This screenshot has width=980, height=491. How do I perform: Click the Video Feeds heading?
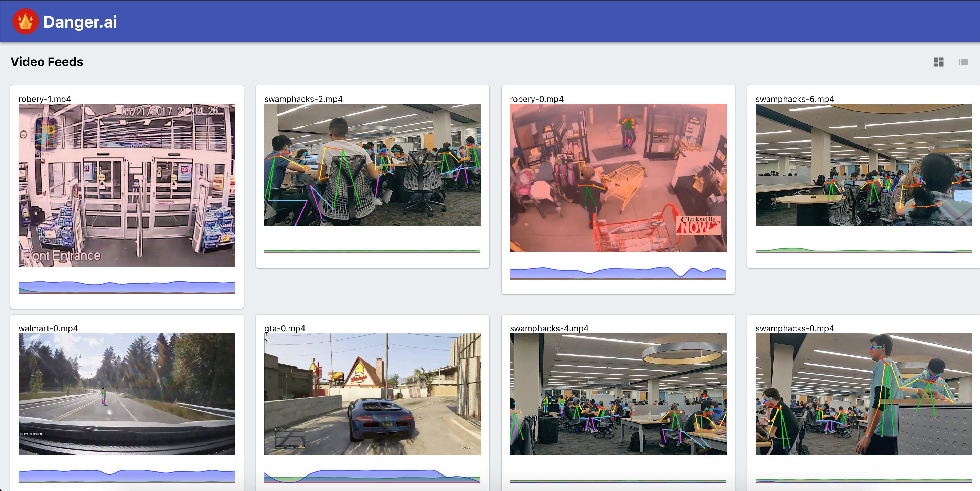(47, 62)
